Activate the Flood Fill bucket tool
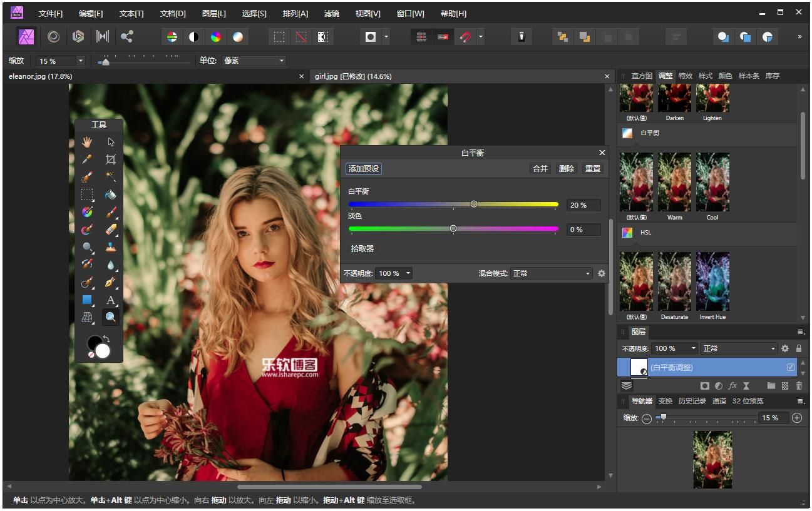The height and width of the screenshot is (511, 812). (x=111, y=195)
